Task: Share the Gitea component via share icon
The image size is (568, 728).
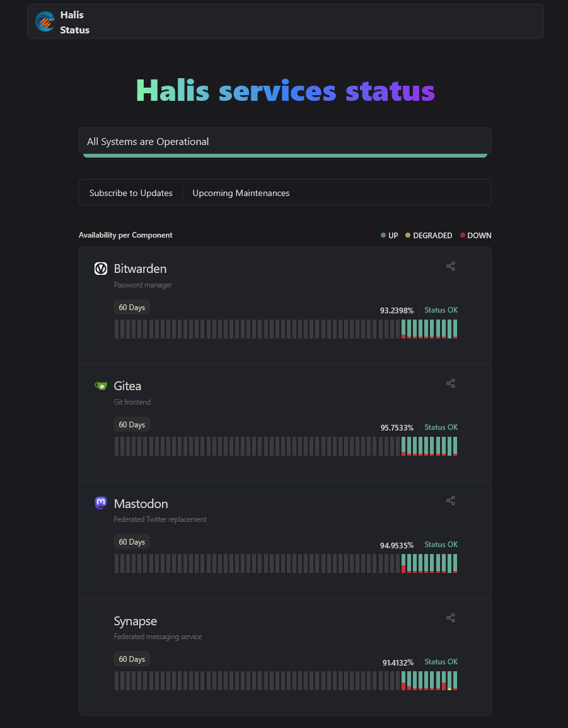Action: coord(451,383)
